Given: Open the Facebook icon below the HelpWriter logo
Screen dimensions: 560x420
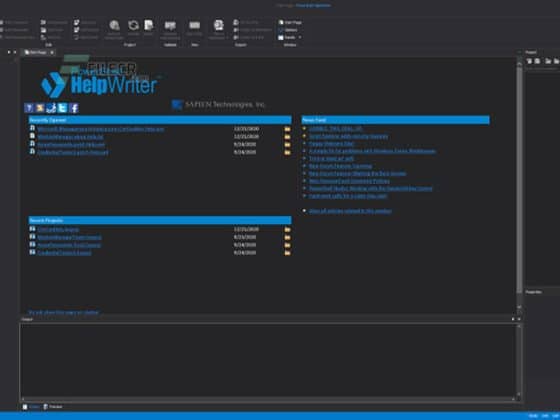Looking at the screenshot, I should 74,108.
